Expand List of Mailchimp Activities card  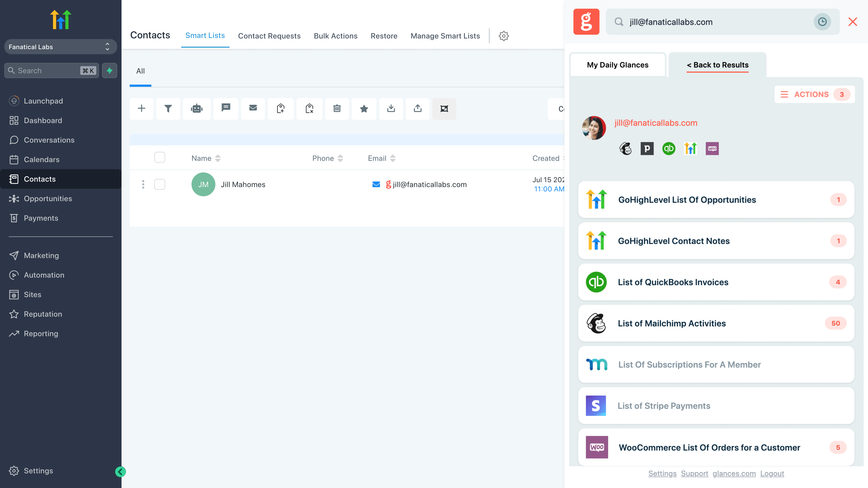(716, 323)
